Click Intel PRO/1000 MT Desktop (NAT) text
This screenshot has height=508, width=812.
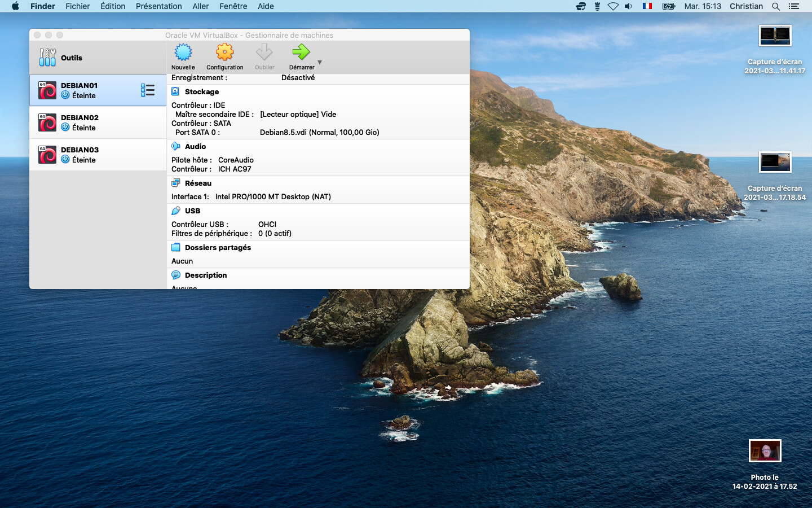273,196
